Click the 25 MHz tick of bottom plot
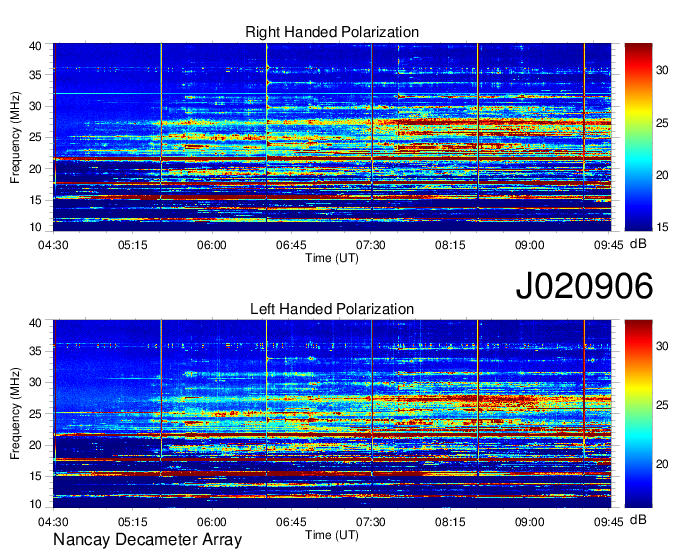Screen dimensions: 680x552 35,414
